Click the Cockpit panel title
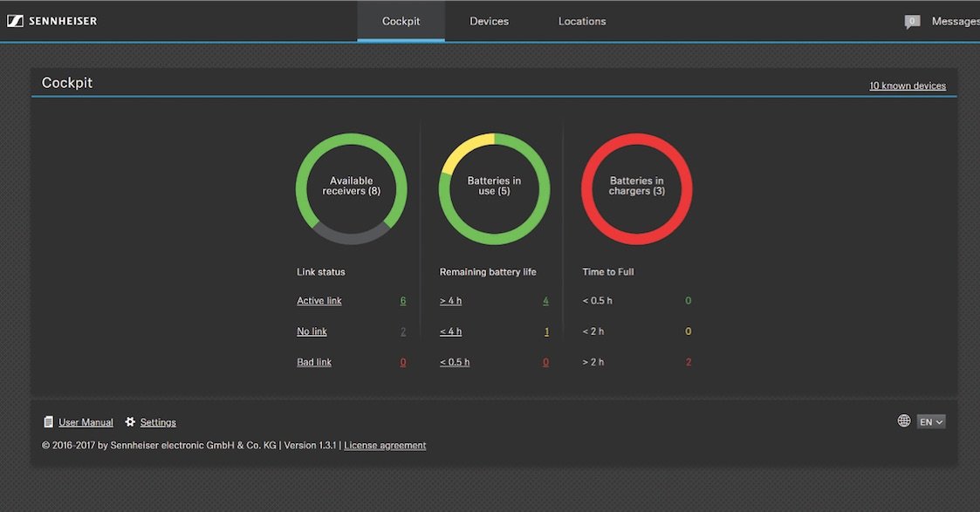The image size is (980, 512). [67, 82]
